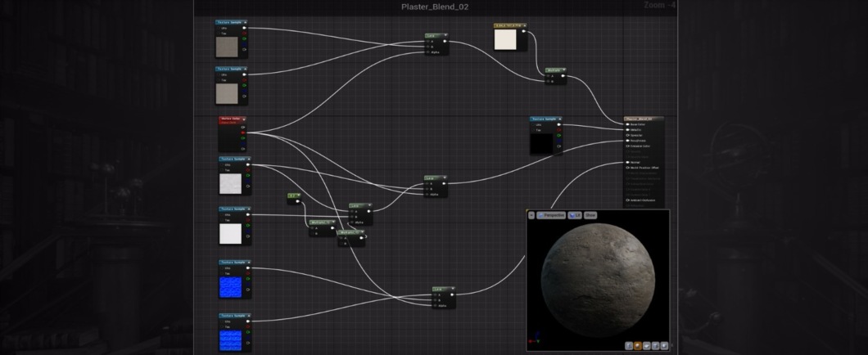
Task: Click the cream color swatch in constant node
Action: 505,40
